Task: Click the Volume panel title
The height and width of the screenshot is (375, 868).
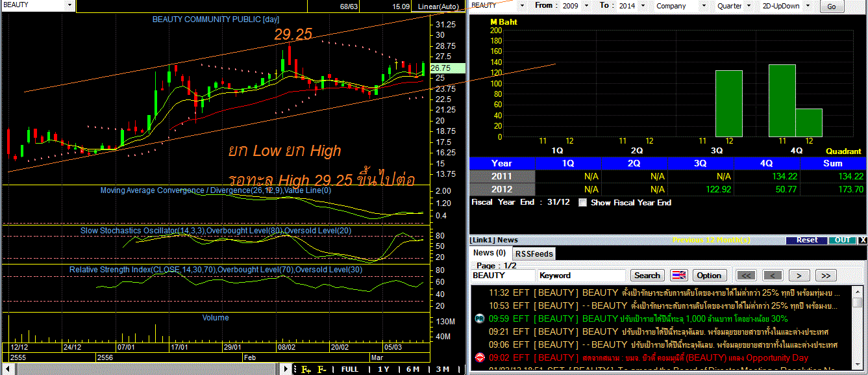Action: point(216,318)
